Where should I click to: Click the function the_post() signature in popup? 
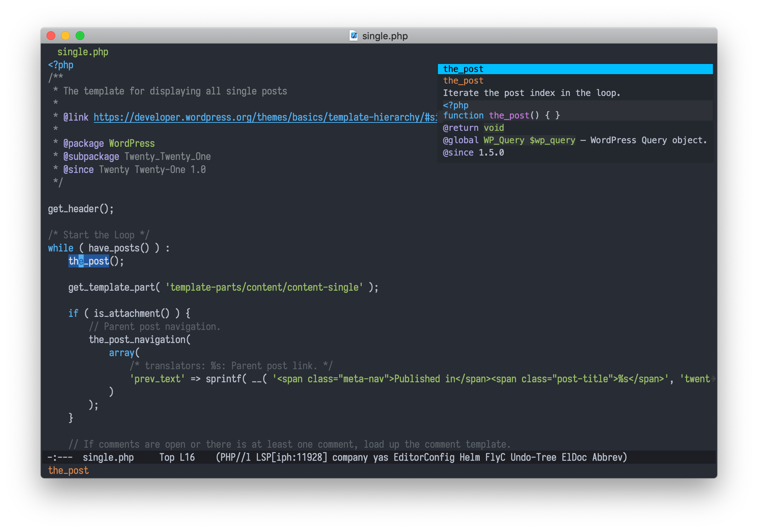pos(501,116)
